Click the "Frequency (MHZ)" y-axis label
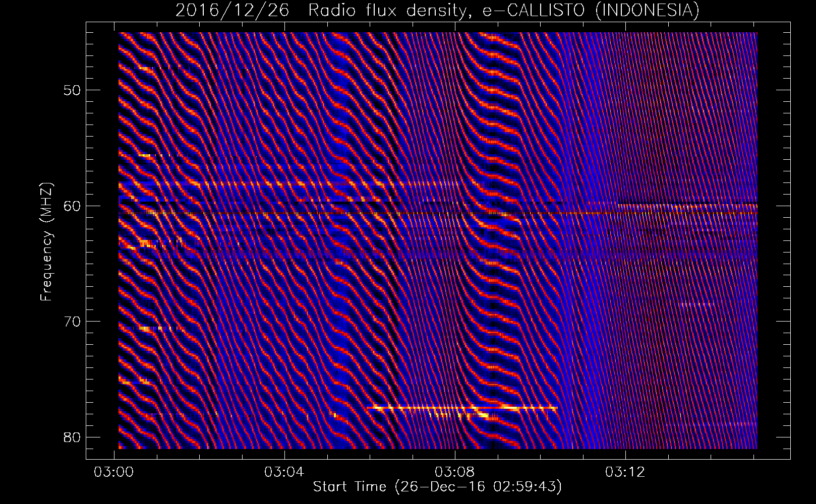816x504 pixels. (46, 241)
